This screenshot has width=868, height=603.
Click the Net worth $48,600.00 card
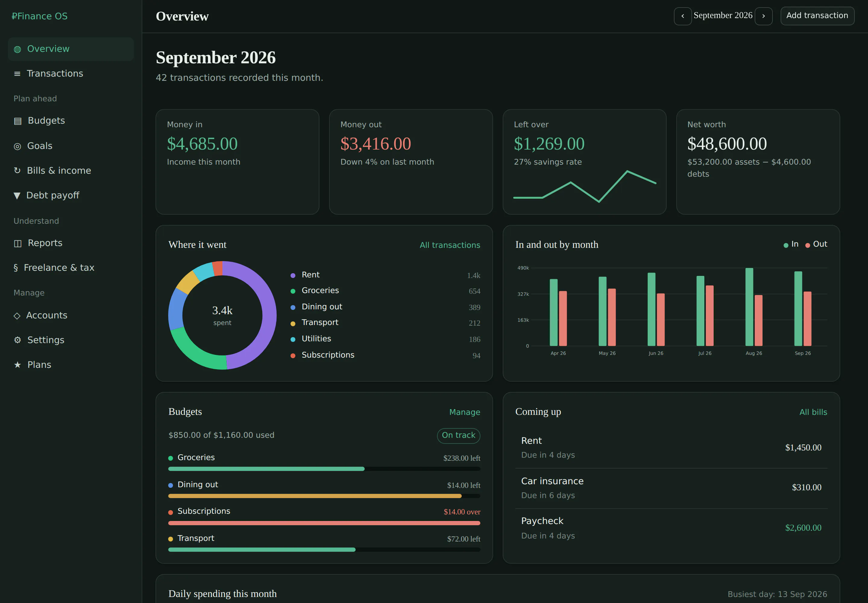point(758,162)
